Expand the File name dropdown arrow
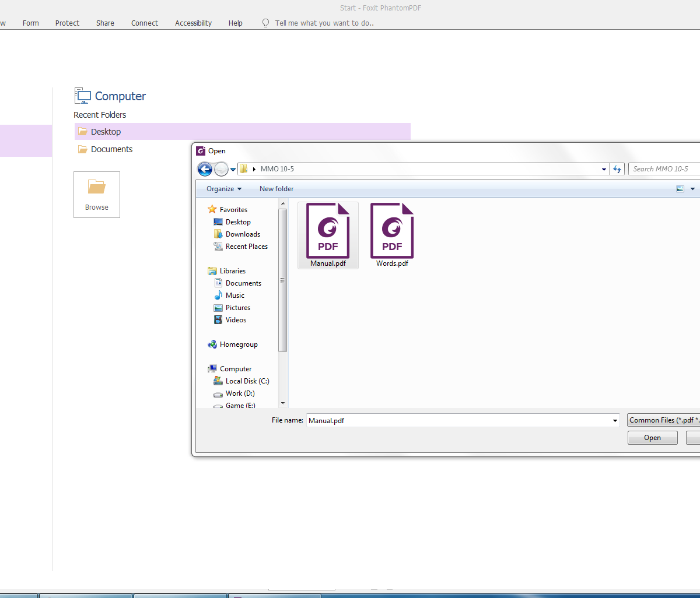 pyautogui.click(x=615, y=420)
